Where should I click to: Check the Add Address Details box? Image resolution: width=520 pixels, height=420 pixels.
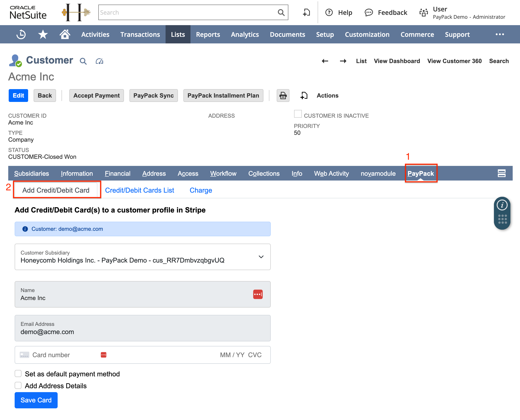click(x=18, y=385)
